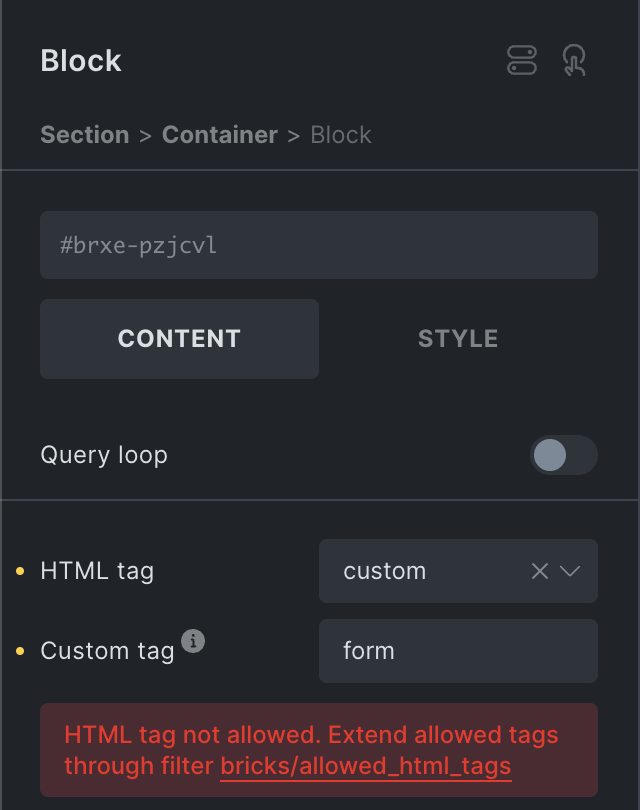Select the CONTENT tab
640x810 pixels.
[x=179, y=339]
